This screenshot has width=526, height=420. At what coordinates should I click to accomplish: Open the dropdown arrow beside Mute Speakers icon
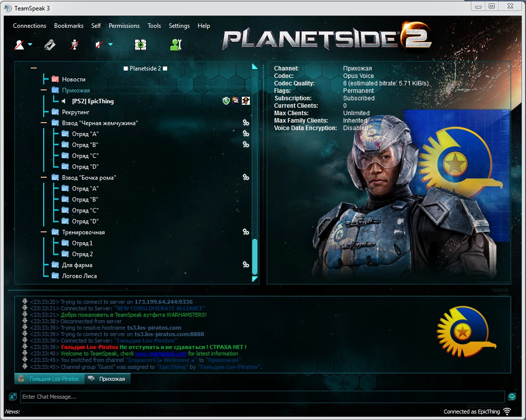point(110,45)
